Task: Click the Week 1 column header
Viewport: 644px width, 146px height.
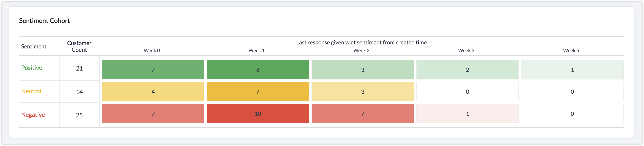Action: pyautogui.click(x=256, y=51)
